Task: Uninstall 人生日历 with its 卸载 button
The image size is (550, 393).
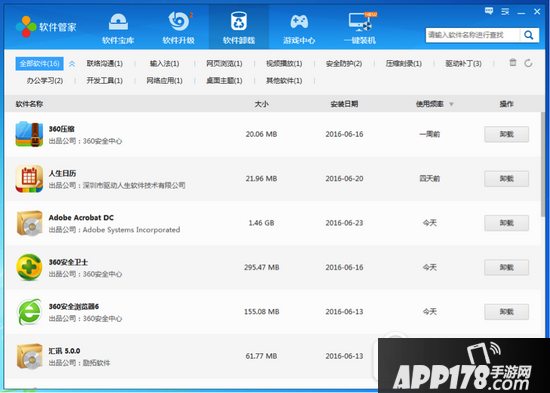Action: [507, 179]
